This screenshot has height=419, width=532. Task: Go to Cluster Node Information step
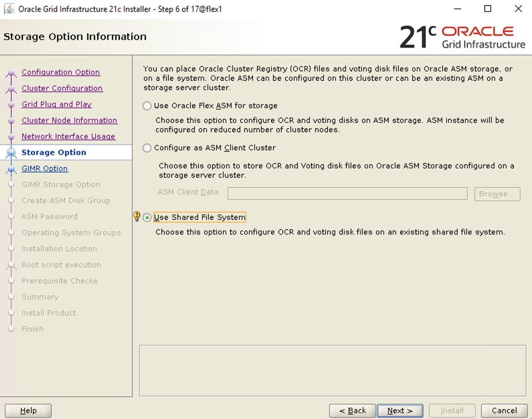pos(70,120)
